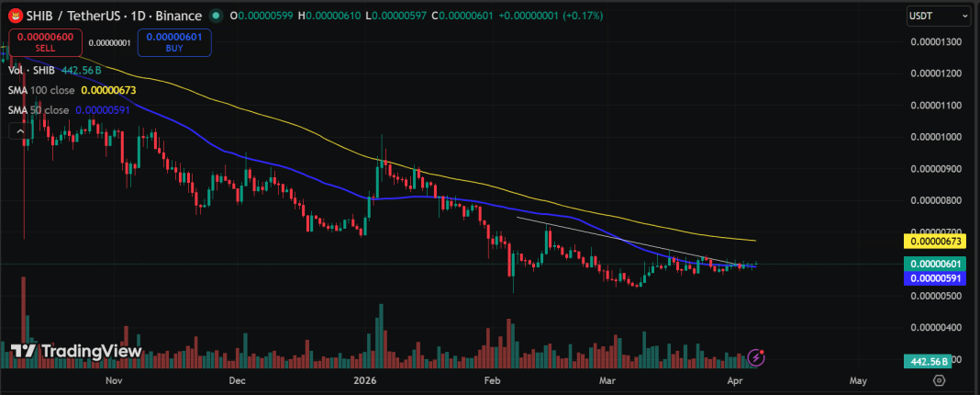Viewport: 980px width, 395px height.
Task: Click the purple lightning bolt icon
Action: pos(756,356)
